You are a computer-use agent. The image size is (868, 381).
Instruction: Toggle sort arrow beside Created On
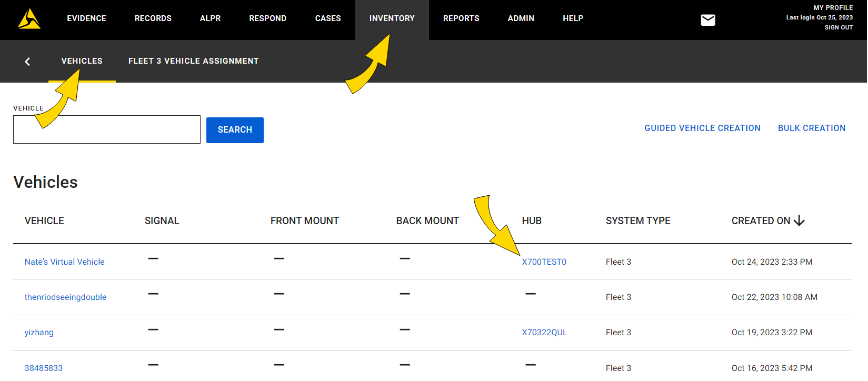tap(799, 221)
